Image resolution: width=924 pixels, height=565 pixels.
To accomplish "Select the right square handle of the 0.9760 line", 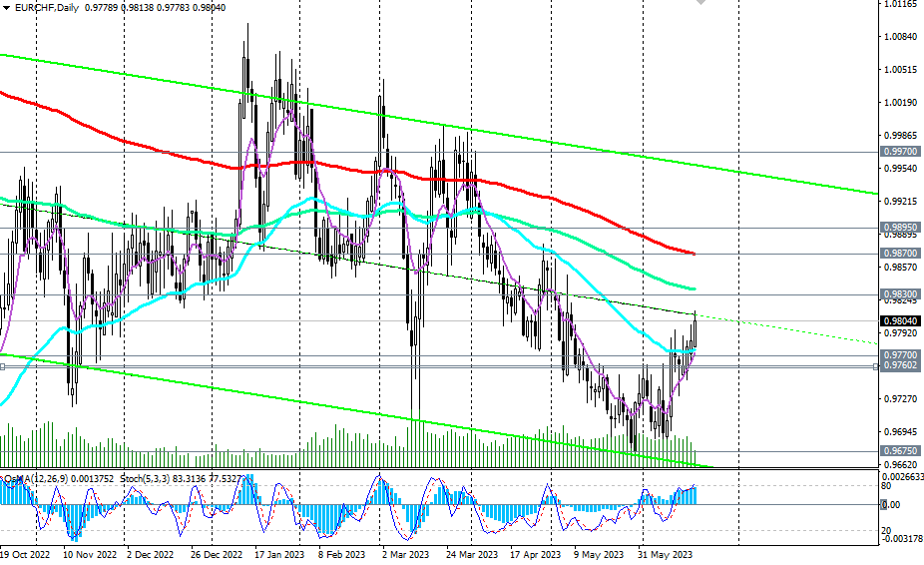I will [x=876, y=366].
